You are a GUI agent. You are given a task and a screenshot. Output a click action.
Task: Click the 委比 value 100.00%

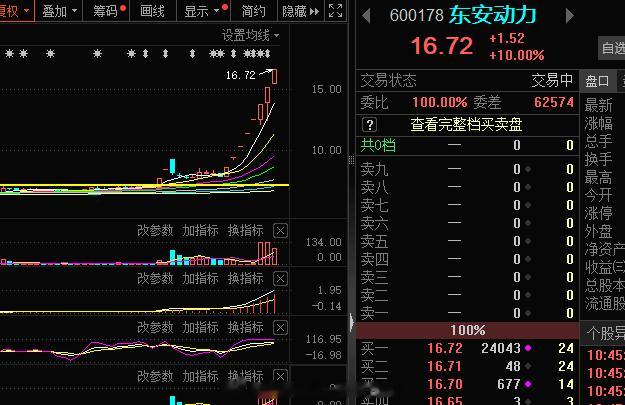pyautogui.click(x=440, y=102)
